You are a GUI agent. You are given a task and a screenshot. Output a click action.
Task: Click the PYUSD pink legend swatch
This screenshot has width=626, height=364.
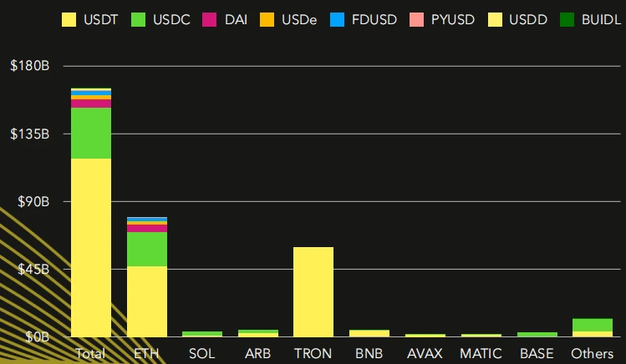(415, 19)
